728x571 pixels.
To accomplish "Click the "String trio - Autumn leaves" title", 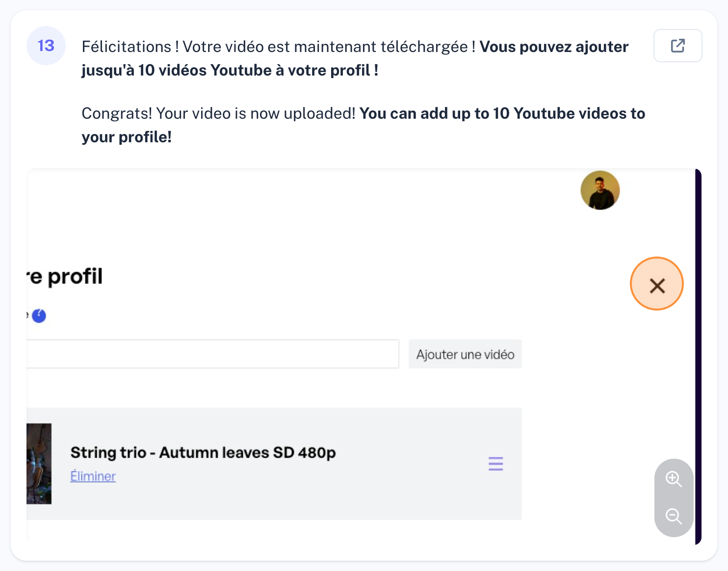I will (x=203, y=452).
